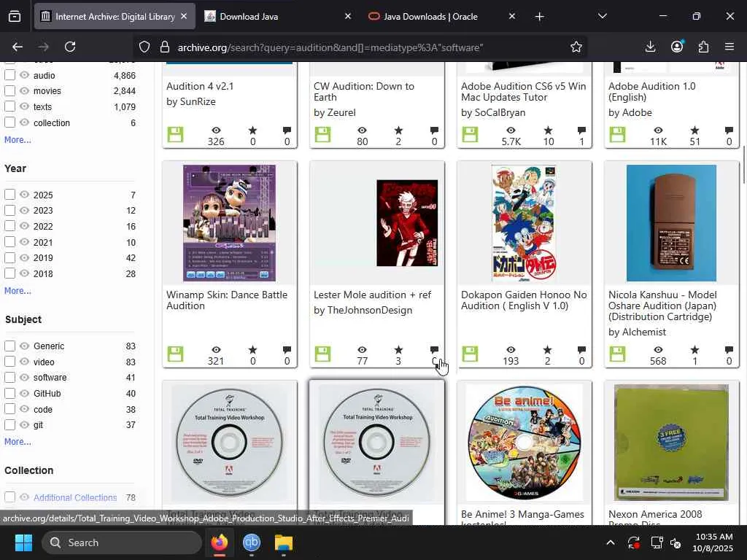Expand More subject options

pyautogui.click(x=18, y=441)
